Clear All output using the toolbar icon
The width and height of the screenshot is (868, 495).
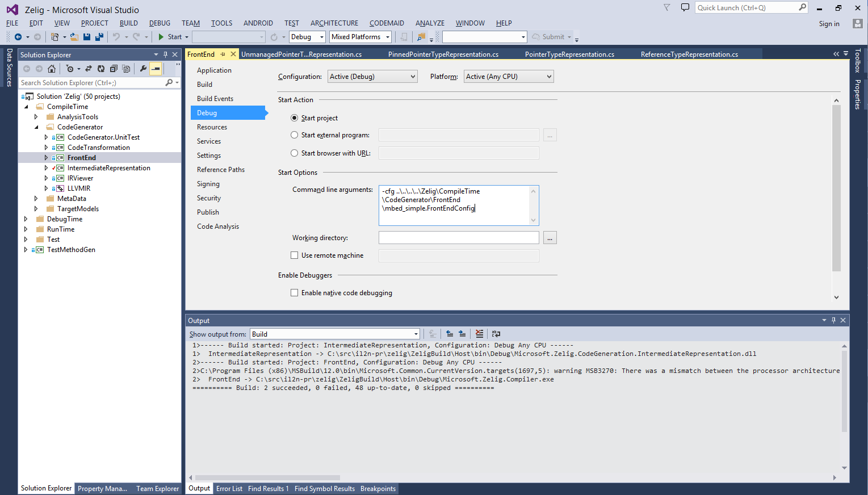point(479,334)
